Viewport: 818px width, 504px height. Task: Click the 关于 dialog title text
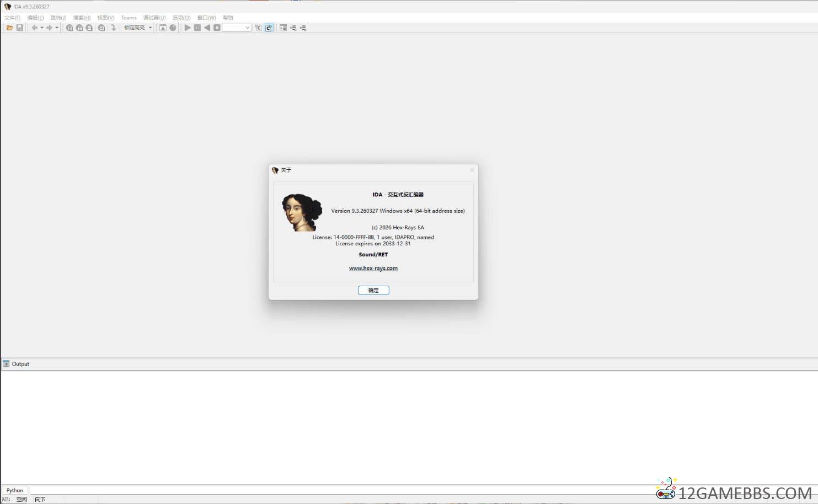coord(286,170)
